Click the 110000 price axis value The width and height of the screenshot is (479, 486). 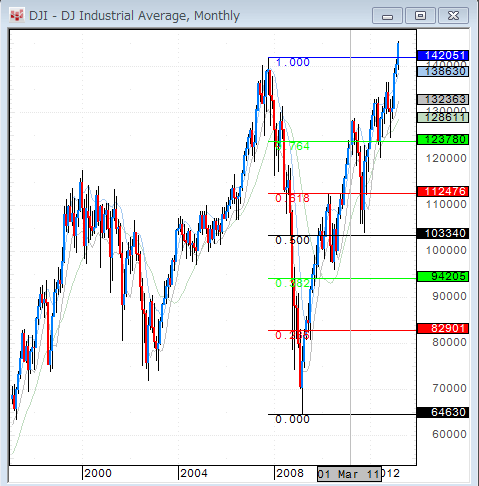(446, 204)
